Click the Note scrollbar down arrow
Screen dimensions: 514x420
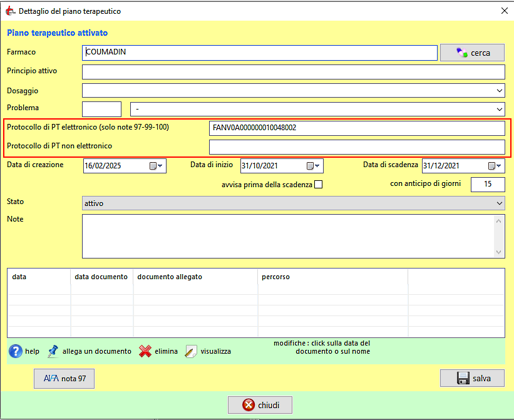tap(499, 252)
